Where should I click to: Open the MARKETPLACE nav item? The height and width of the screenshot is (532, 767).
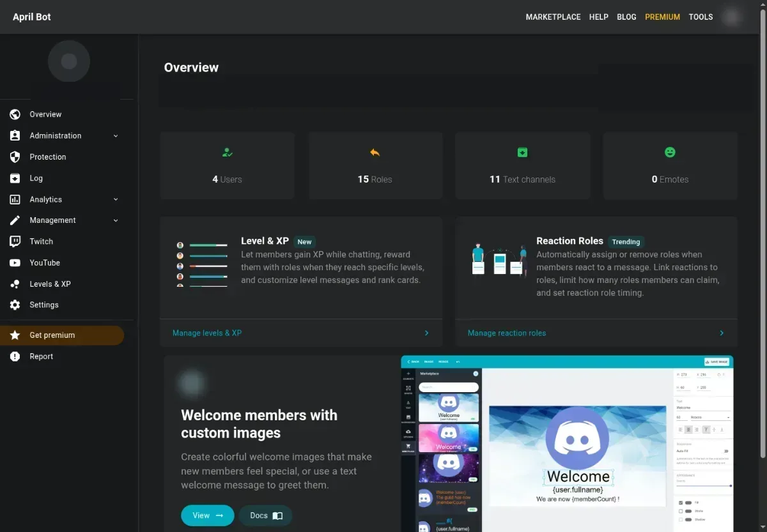click(x=553, y=17)
